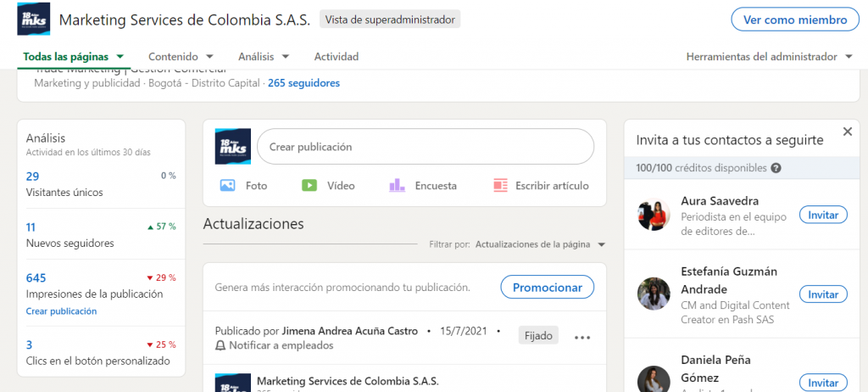The height and width of the screenshot is (392, 868).
Task: Click Marketing y publicidad industry text
Action: [x=87, y=83]
